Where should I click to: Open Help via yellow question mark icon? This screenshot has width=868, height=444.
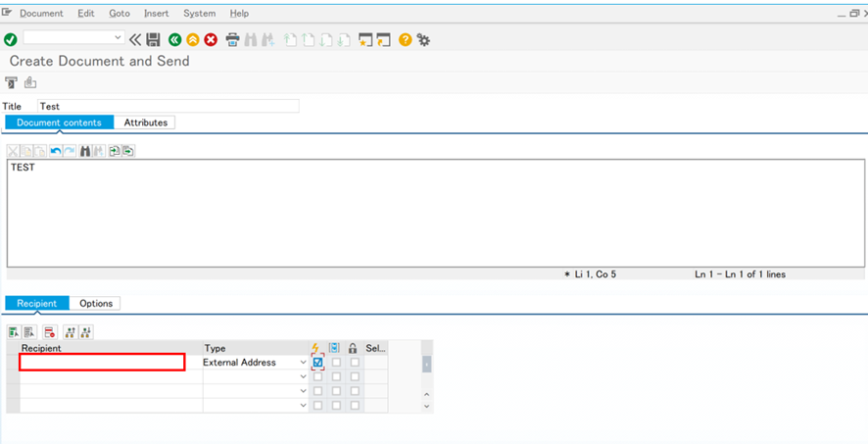406,39
